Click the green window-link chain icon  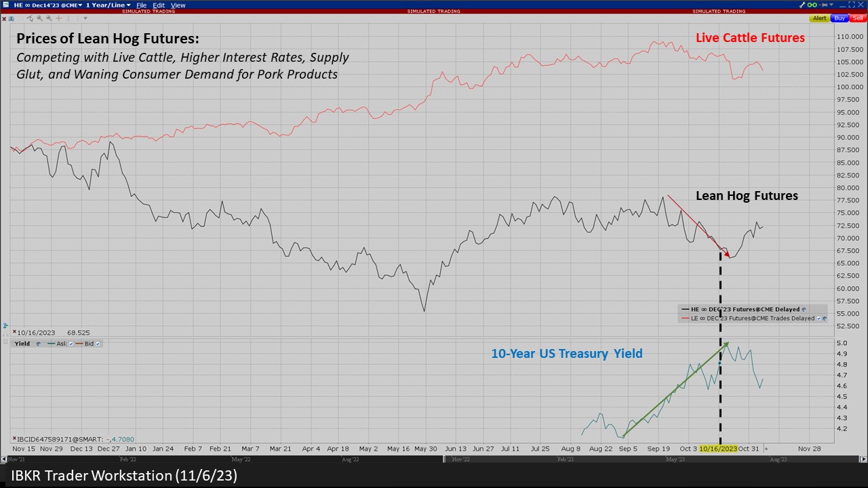pos(812,5)
